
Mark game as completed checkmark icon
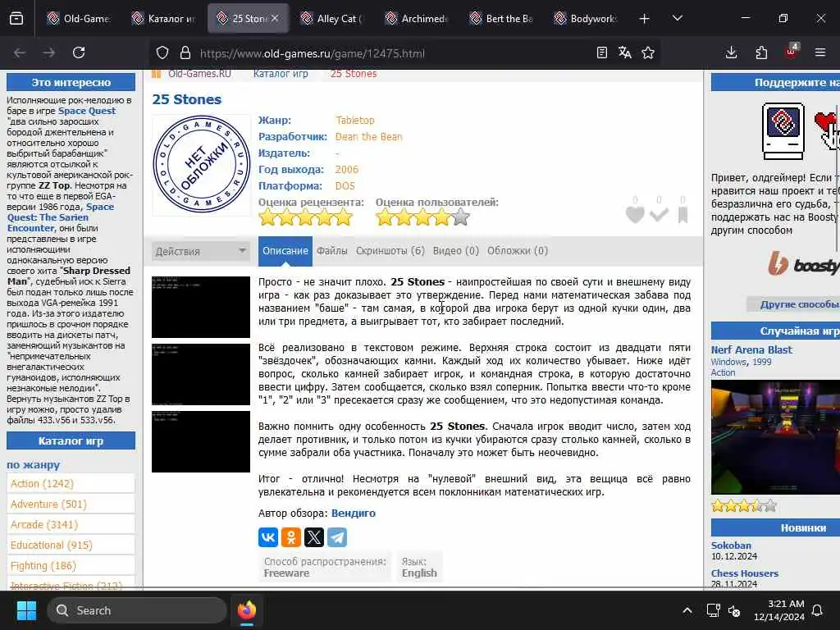(659, 215)
